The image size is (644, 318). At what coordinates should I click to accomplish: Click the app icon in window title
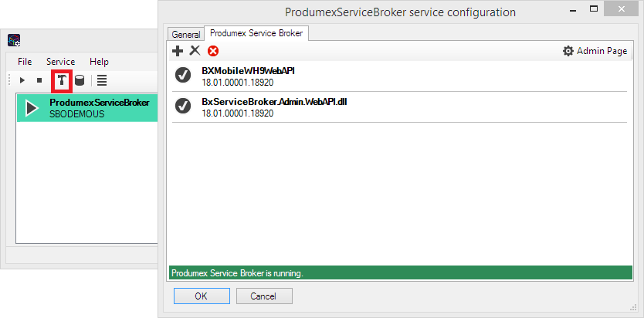14,40
